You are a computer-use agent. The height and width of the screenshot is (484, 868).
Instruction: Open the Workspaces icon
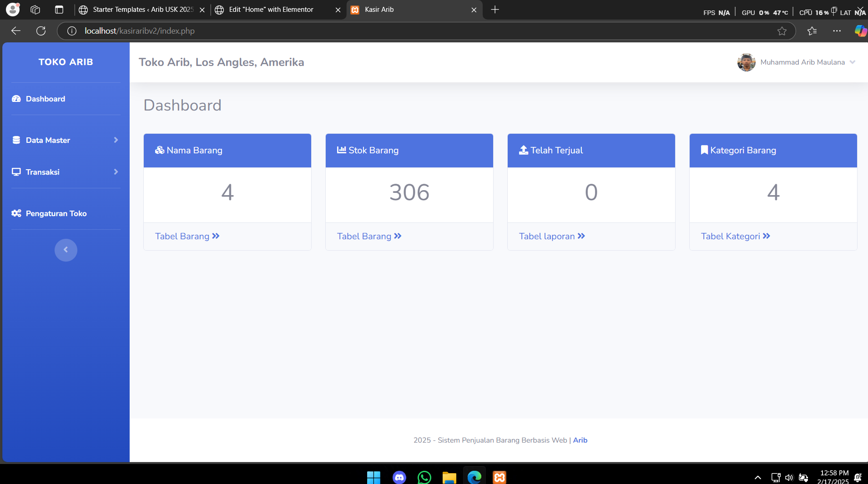coord(35,10)
